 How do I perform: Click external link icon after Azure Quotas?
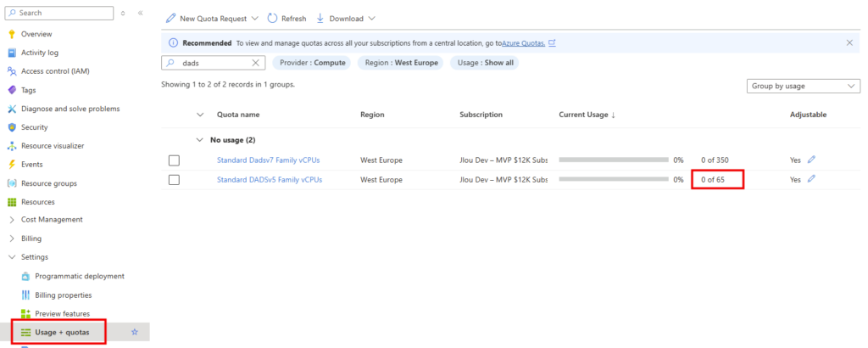(x=552, y=42)
